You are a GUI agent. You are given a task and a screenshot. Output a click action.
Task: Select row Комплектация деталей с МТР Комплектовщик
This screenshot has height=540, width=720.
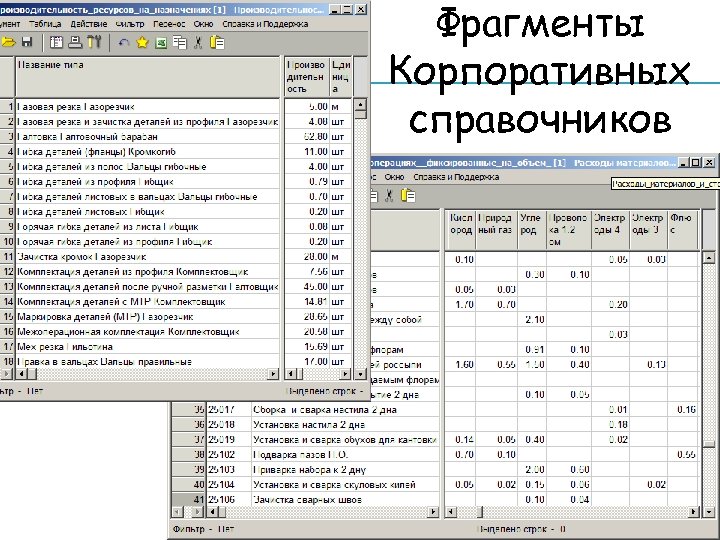[147, 302]
